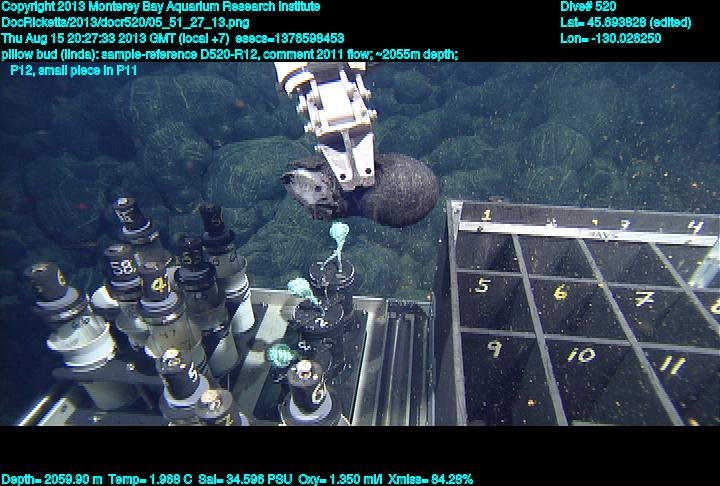Click the P12, small piece in P11 text

tap(73, 71)
